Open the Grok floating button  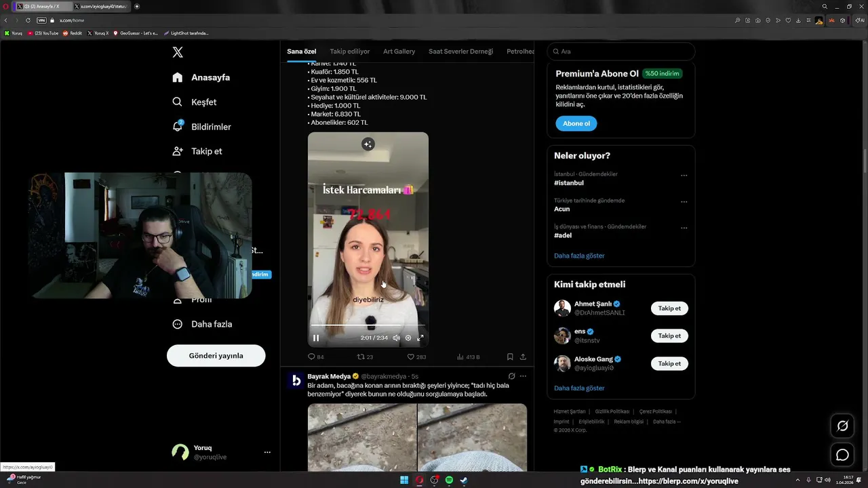coord(842,426)
